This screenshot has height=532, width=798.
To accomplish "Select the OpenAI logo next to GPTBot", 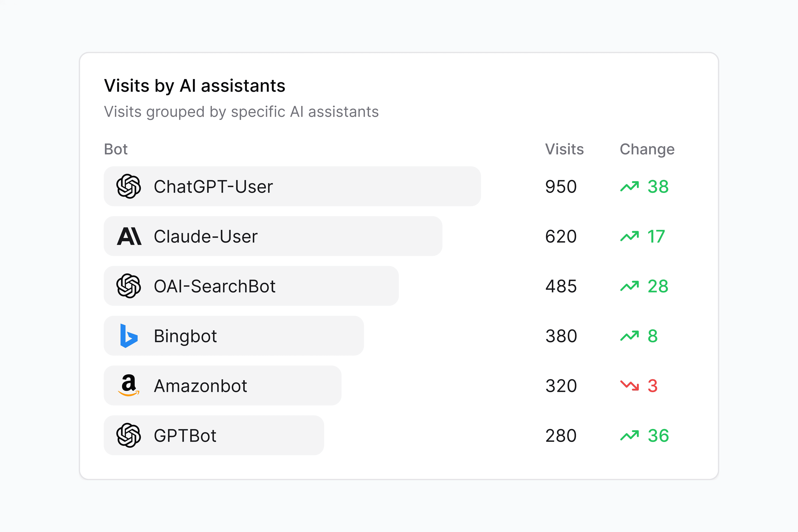I will (129, 435).
